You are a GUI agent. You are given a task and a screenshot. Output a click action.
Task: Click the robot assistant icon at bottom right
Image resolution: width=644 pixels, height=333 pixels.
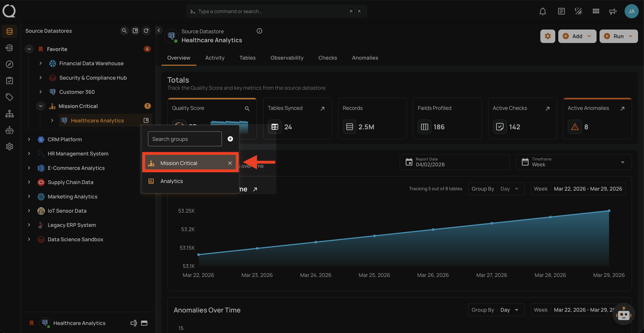[623, 314]
